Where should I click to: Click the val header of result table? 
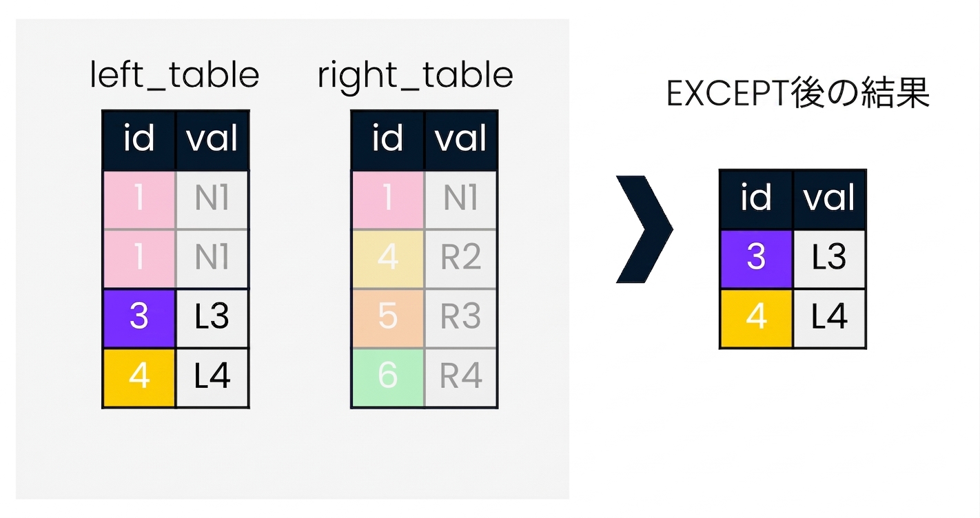[x=830, y=199]
